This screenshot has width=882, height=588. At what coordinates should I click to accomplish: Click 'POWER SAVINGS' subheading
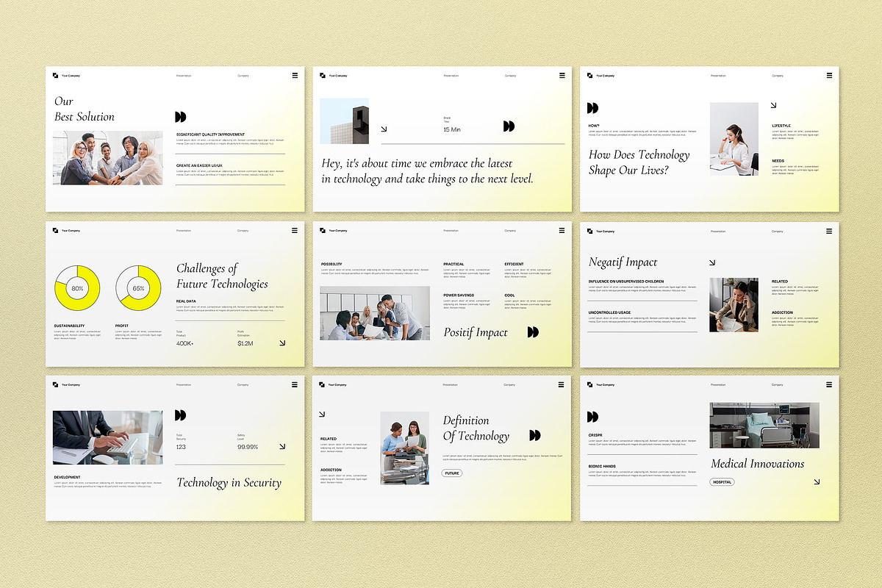[459, 295]
